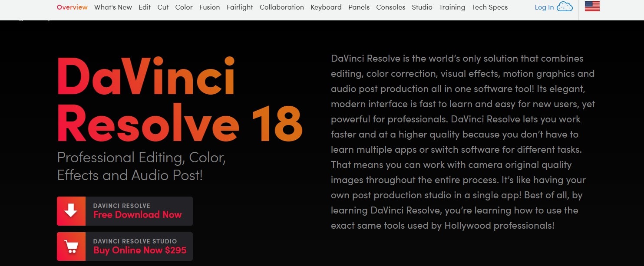Screen dimensions: 644x266
Task: Click the Log In link
Action: 544,7
